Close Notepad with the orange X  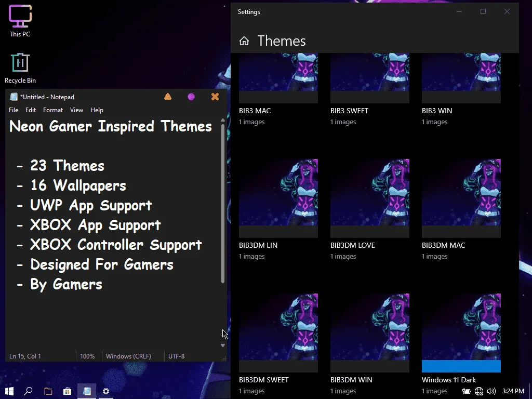(x=215, y=97)
